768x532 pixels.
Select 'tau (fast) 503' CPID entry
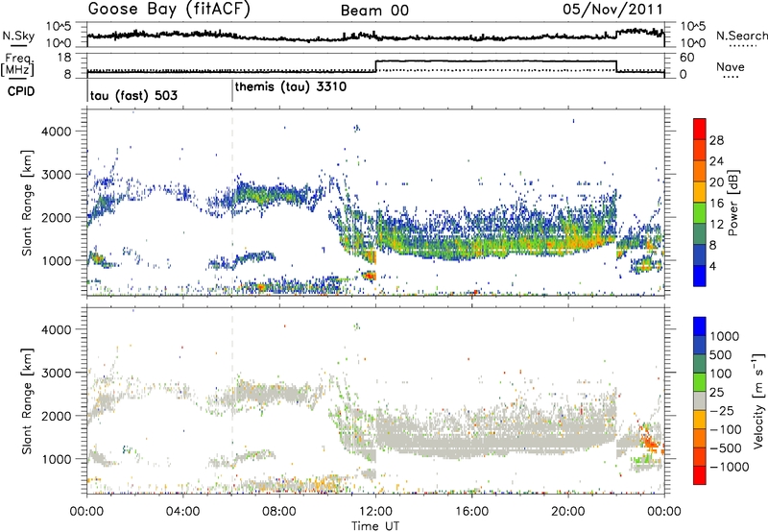point(133,95)
